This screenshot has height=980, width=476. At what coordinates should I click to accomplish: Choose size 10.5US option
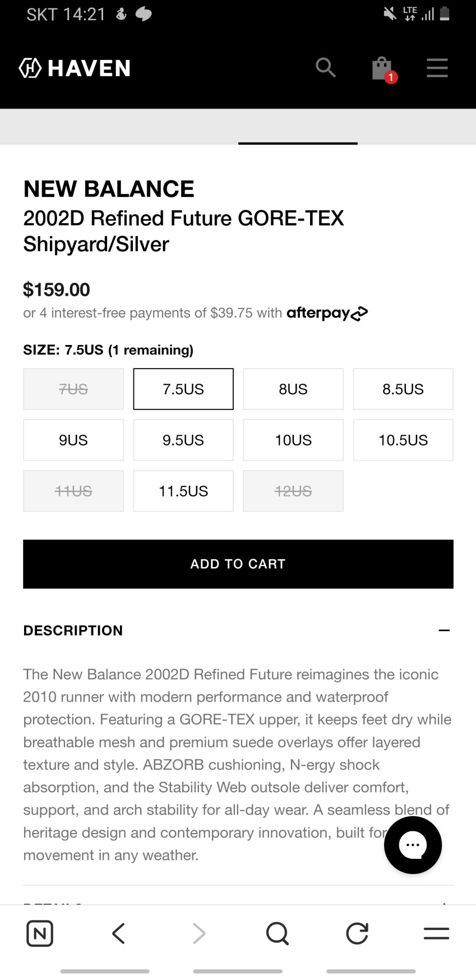point(403,440)
